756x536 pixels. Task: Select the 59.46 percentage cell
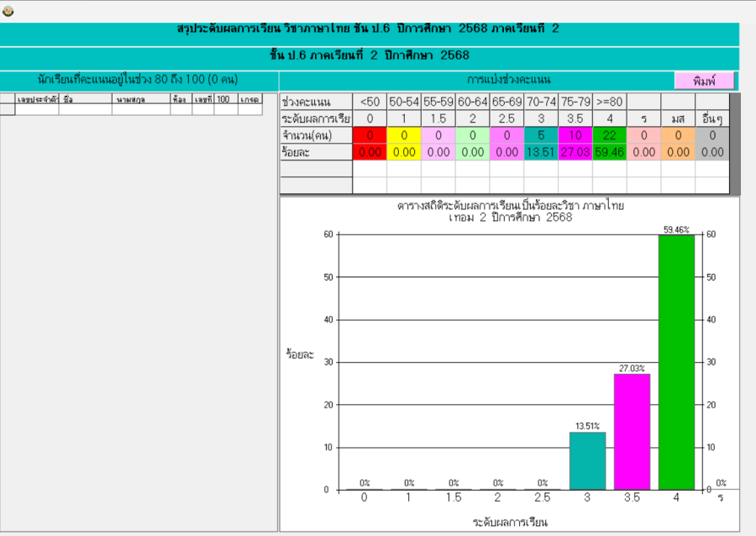[610, 152]
